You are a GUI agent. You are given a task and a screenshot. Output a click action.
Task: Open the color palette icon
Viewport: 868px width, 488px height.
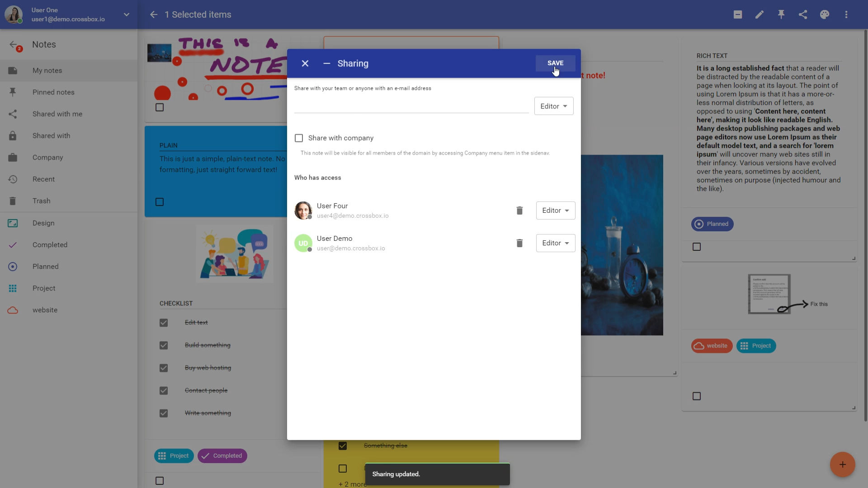click(825, 14)
